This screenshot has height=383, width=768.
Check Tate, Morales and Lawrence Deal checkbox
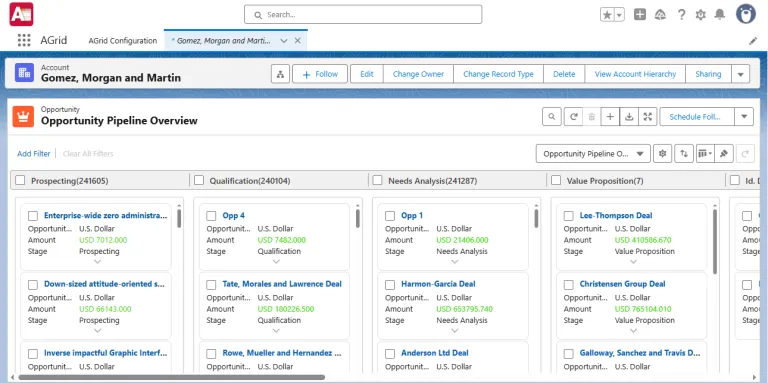(211, 285)
